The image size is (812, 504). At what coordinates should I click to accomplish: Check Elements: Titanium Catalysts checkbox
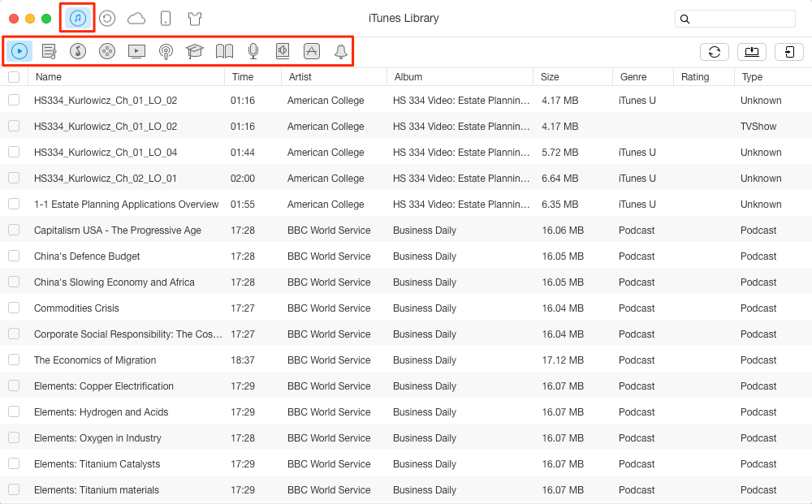(x=14, y=463)
